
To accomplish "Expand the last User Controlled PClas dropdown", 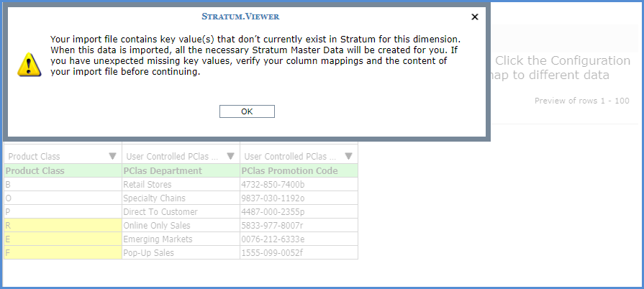I will click(x=348, y=157).
